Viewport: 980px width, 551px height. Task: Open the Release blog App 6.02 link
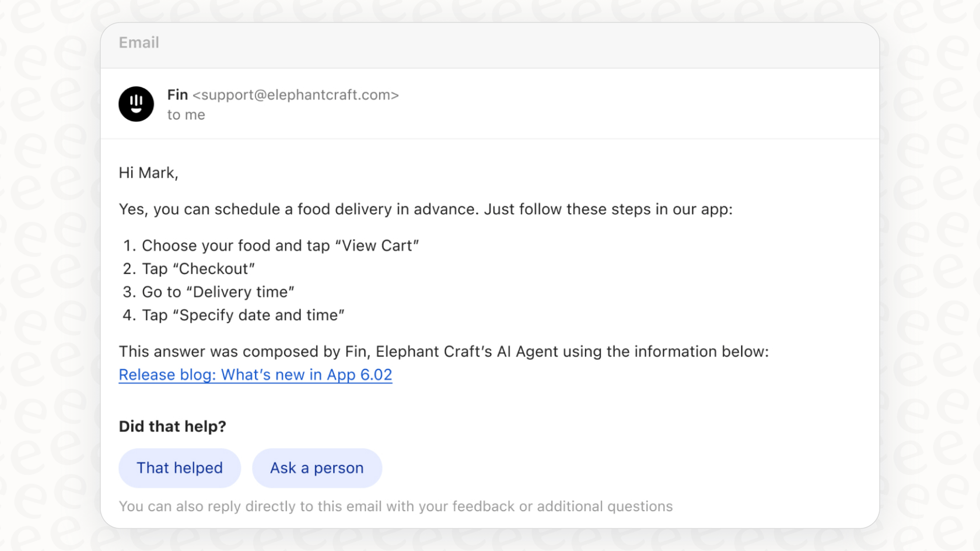pyautogui.click(x=256, y=375)
